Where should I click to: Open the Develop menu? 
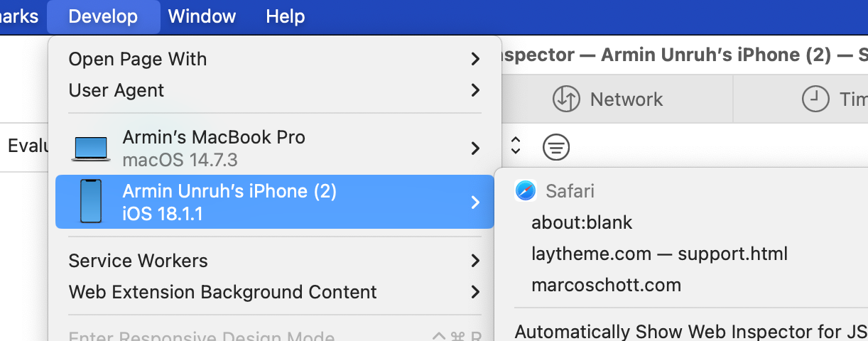(103, 16)
